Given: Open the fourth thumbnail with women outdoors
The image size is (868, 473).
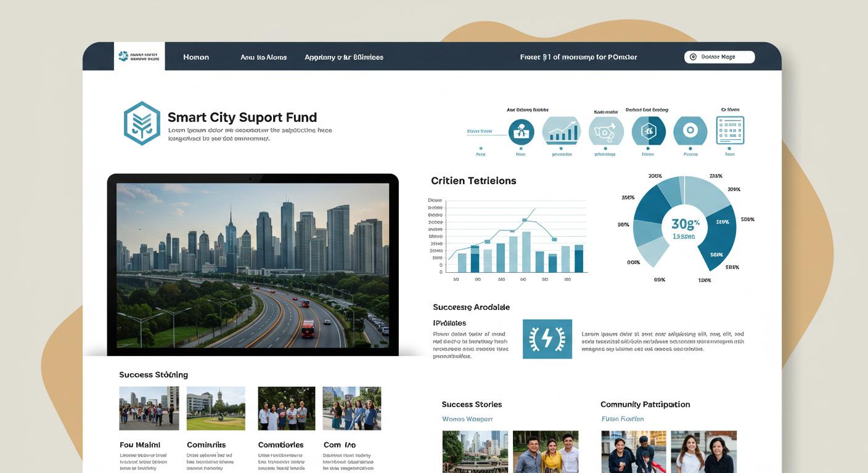Looking at the screenshot, I should [x=352, y=408].
